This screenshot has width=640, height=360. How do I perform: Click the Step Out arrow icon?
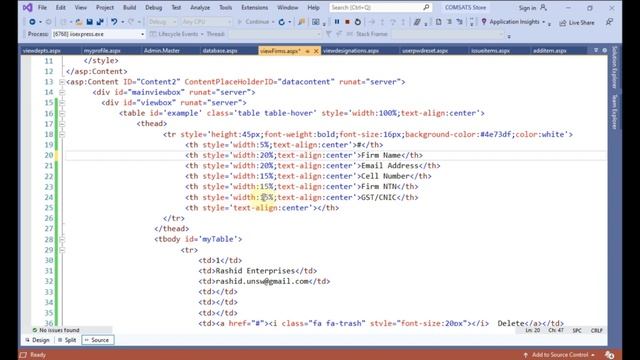point(403,22)
